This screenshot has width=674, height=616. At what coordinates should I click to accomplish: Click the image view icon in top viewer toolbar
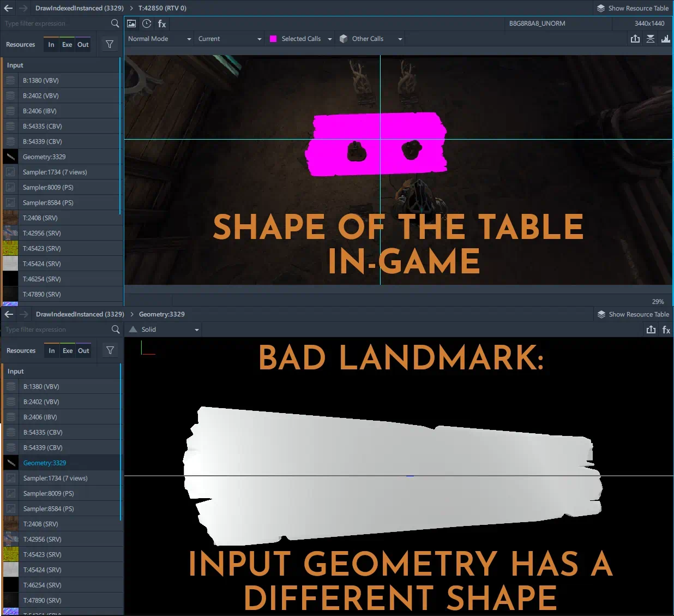(x=131, y=23)
